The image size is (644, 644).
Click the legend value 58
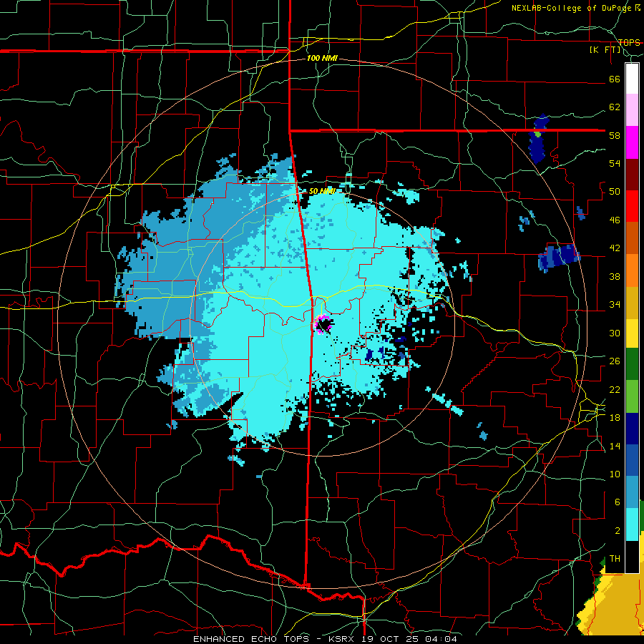coord(615,135)
